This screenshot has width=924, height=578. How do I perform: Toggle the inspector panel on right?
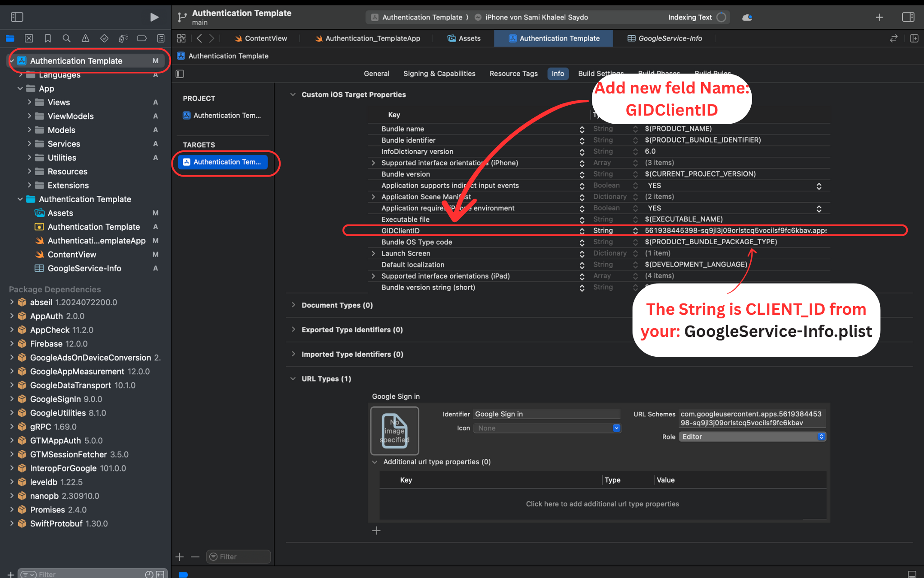(908, 17)
